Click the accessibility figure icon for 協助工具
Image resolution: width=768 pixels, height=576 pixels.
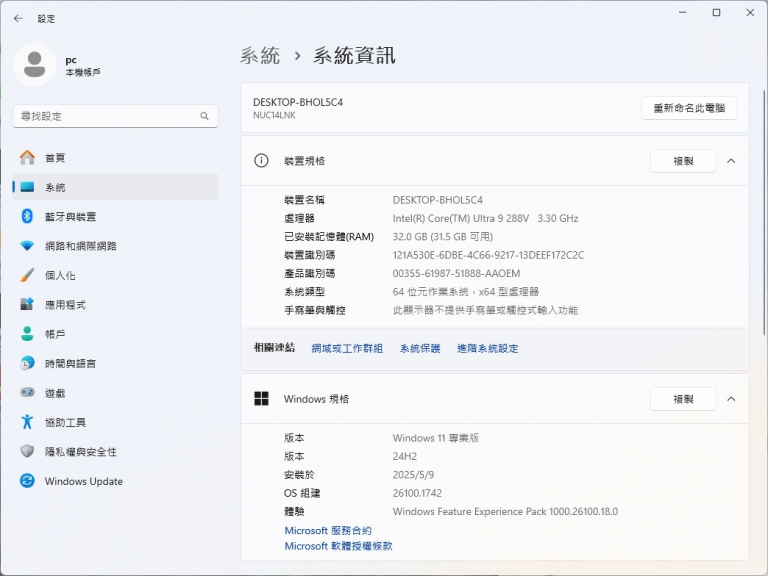pyautogui.click(x=27, y=422)
